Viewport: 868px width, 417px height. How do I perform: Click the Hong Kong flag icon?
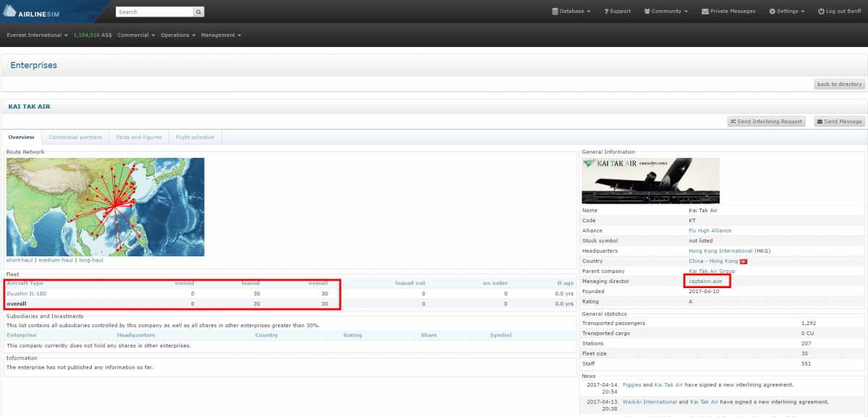[x=743, y=261]
